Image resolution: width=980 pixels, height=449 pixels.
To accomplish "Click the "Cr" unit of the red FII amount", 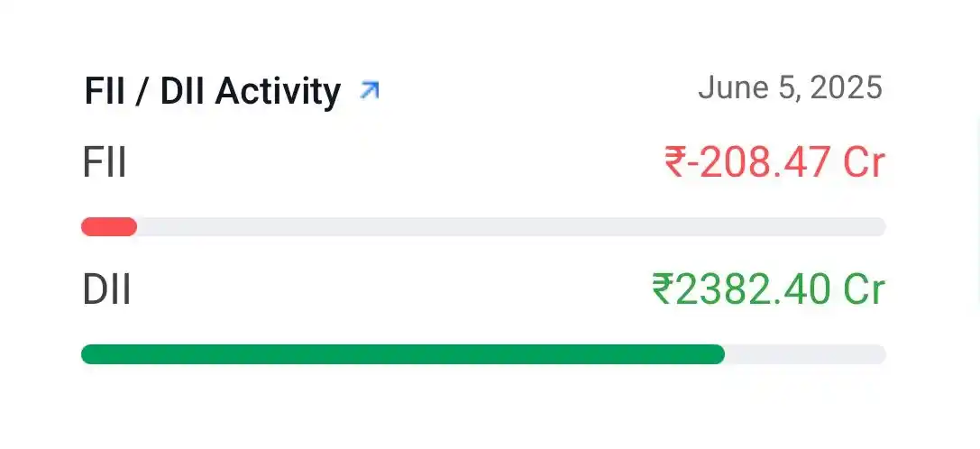I will pos(864,163).
